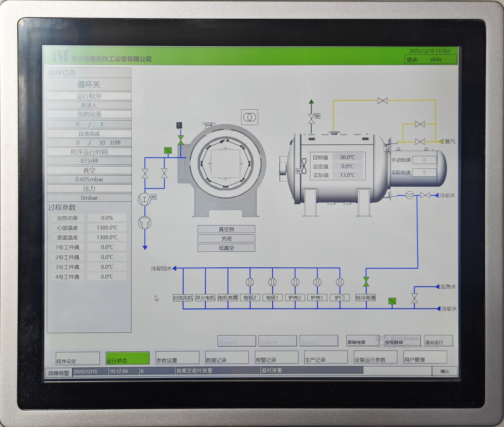
Task: Click the 程序继续 button
Action: (x=278, y=341)
